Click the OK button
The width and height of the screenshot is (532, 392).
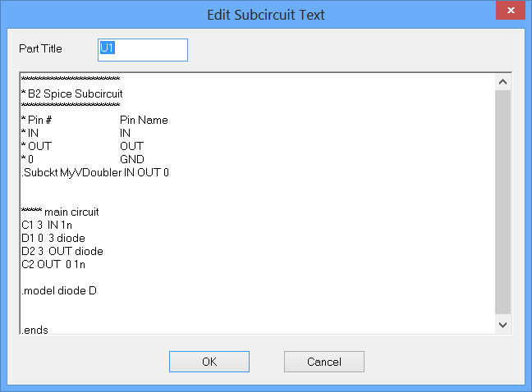point(209,362)
